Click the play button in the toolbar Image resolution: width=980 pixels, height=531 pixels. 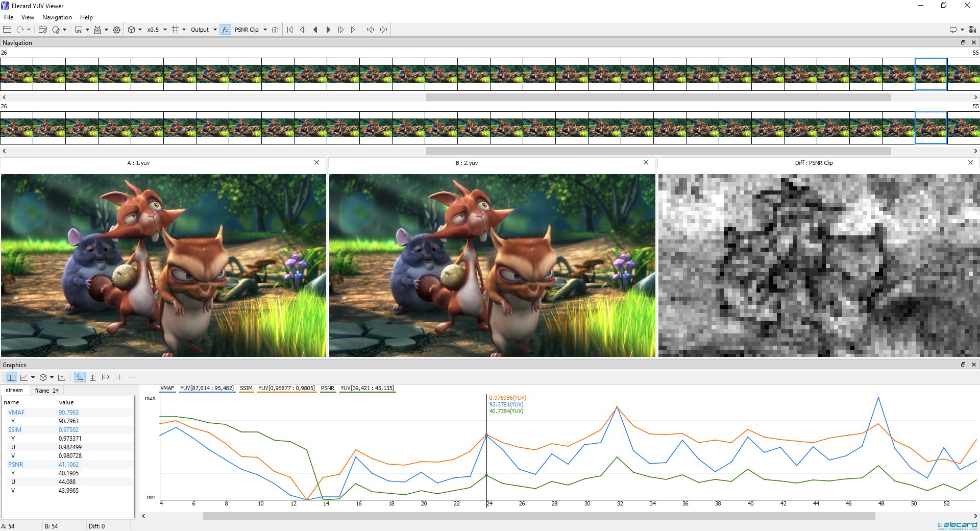click(328, 30)
